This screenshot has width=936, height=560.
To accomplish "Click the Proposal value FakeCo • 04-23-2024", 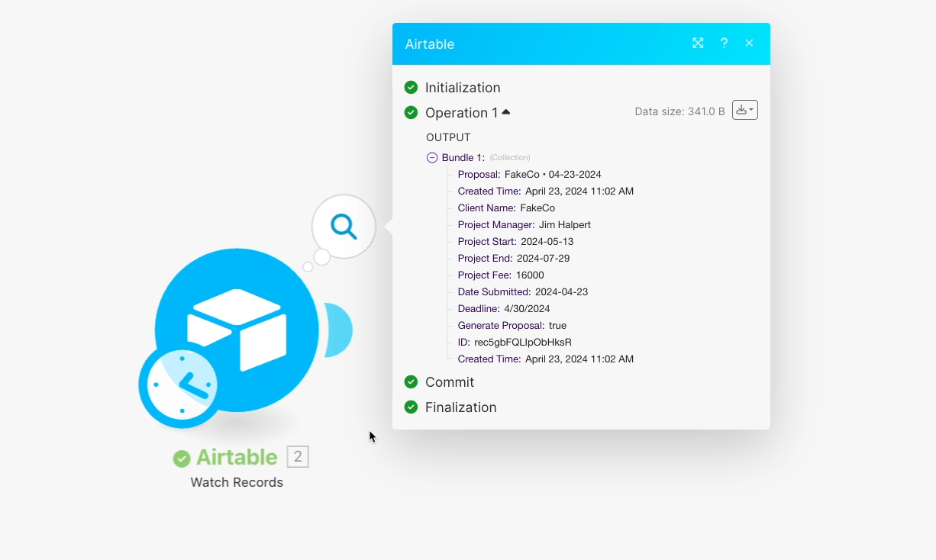I will (553, 174).
